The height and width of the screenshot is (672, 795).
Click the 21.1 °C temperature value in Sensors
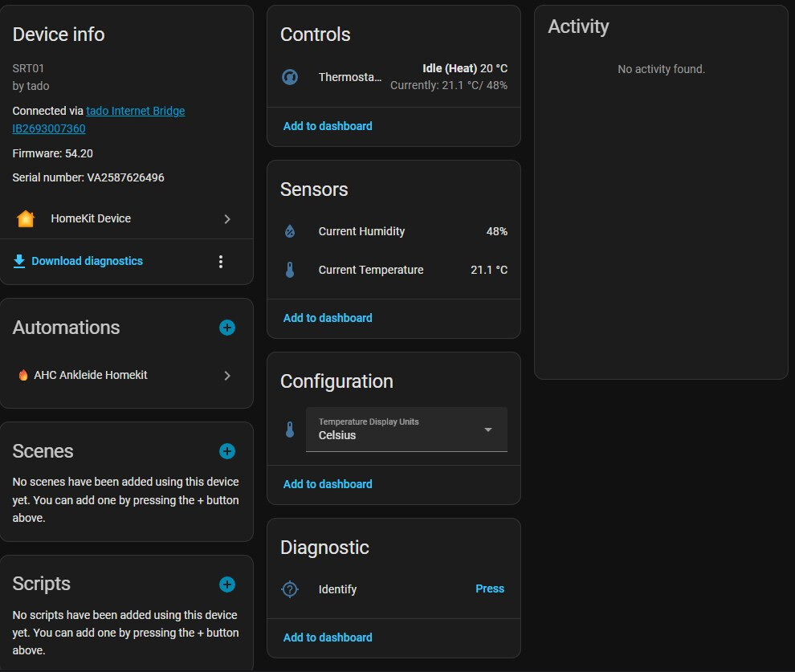coord(489,270)
